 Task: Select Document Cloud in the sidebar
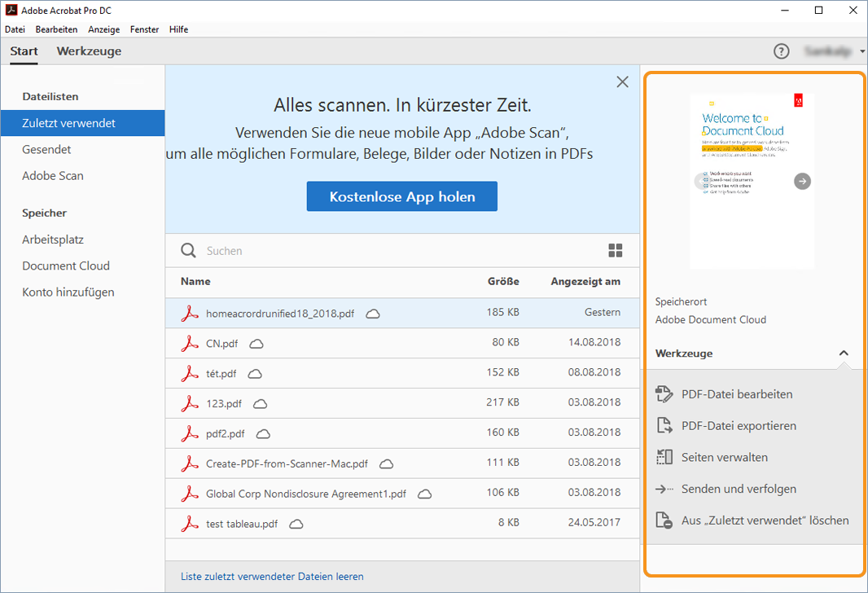pyautogui.click(x=66, y=266)
